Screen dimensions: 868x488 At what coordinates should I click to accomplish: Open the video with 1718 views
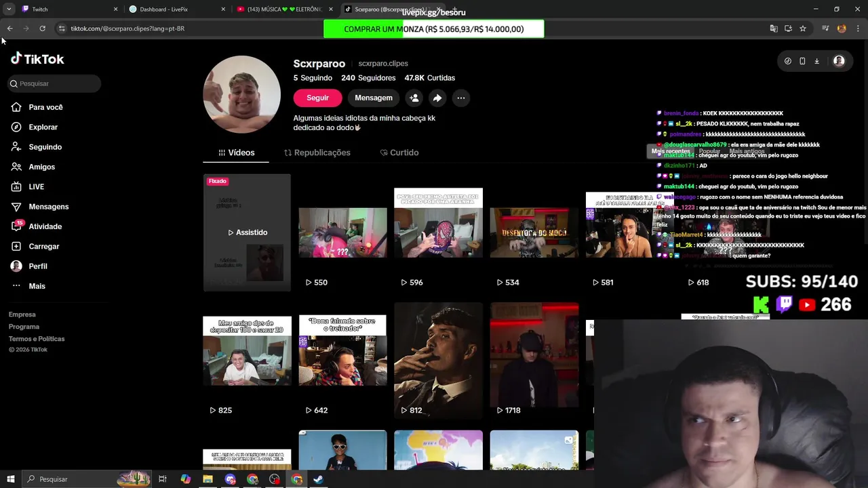click(534, 360)
